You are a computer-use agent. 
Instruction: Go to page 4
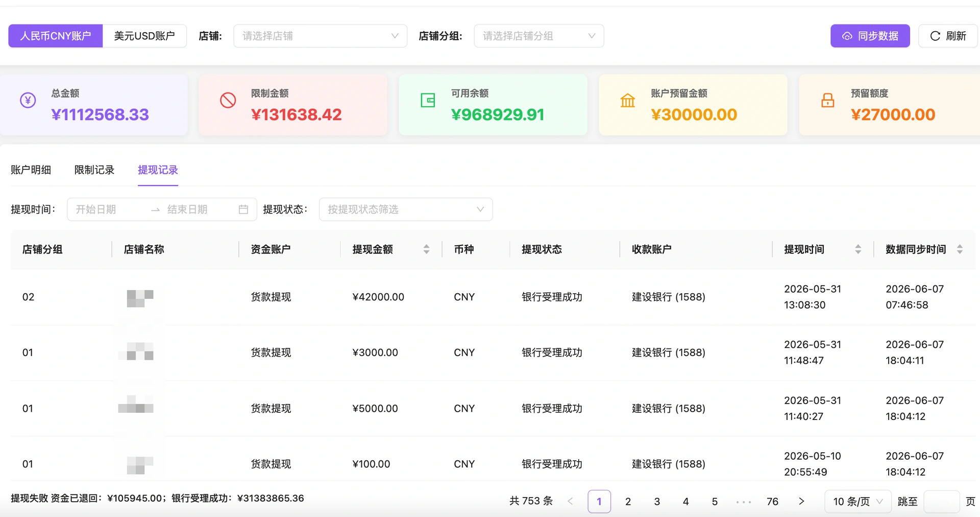coord(685,502)
